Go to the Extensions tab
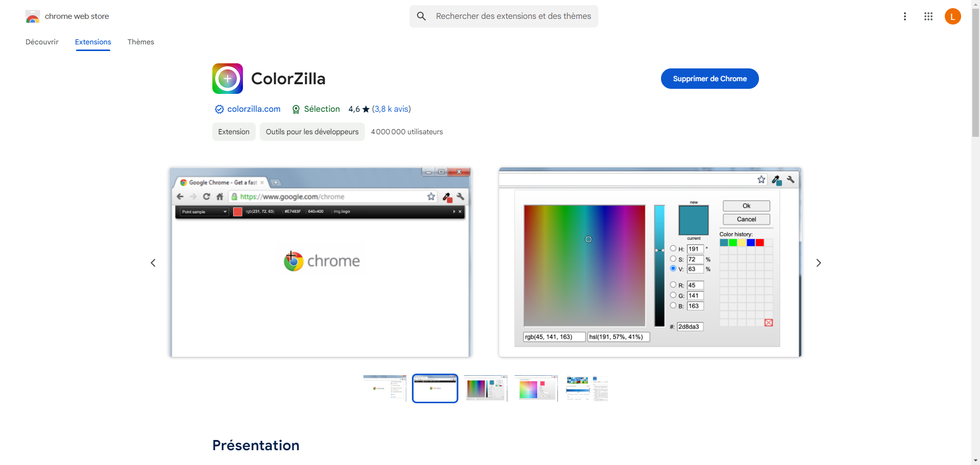 pos(93,42)
